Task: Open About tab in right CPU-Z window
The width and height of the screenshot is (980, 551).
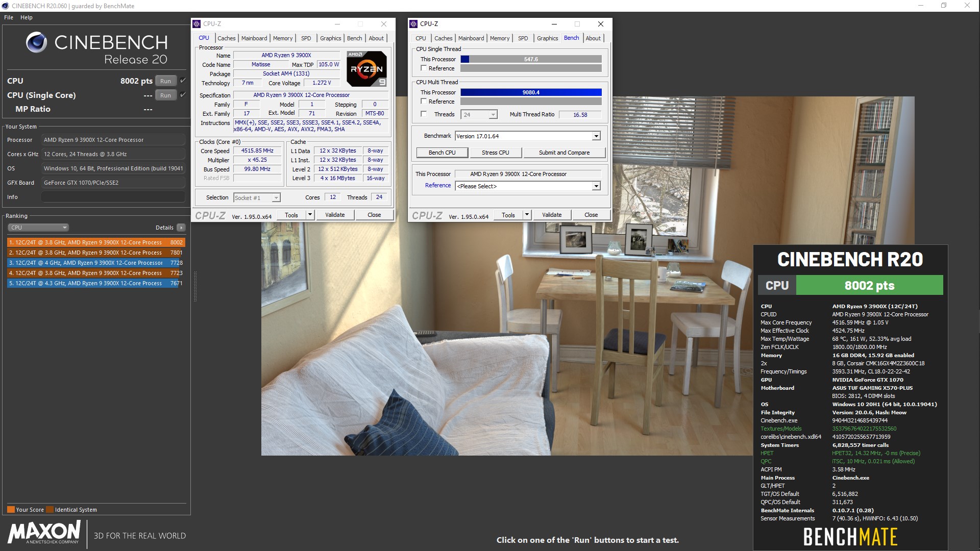Action: 593,38
